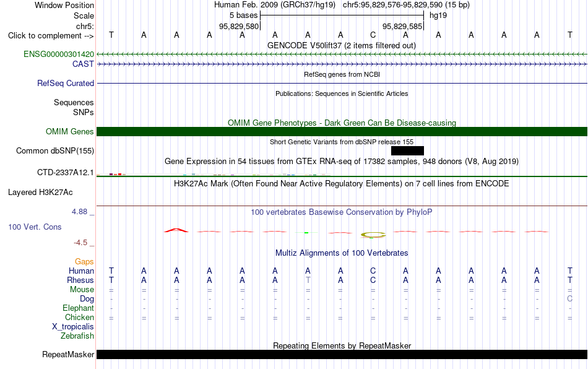
Task: Click the Scale label
Action: 84,15
